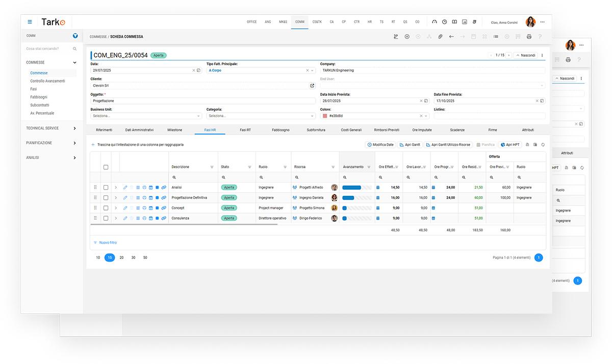
Task: Open the hamburger menu beside Tarko logo
Action: (x=30, y=22)
